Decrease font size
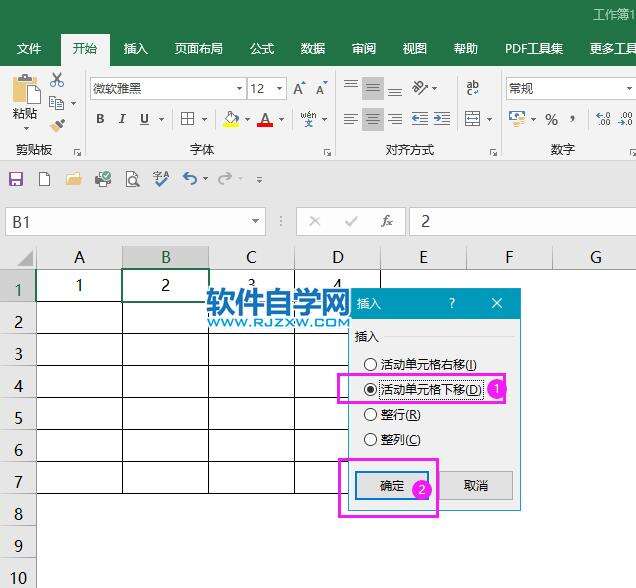This screenshot has width=636, height=588. point(322,88)
